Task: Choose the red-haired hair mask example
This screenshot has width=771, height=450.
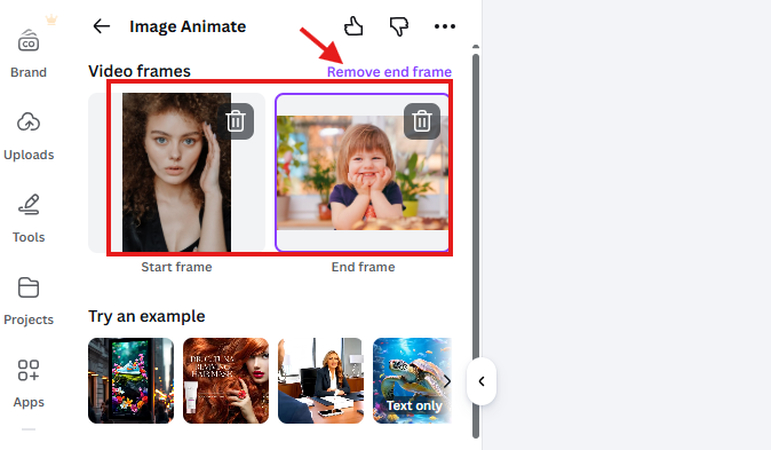Action: point(226,381)
